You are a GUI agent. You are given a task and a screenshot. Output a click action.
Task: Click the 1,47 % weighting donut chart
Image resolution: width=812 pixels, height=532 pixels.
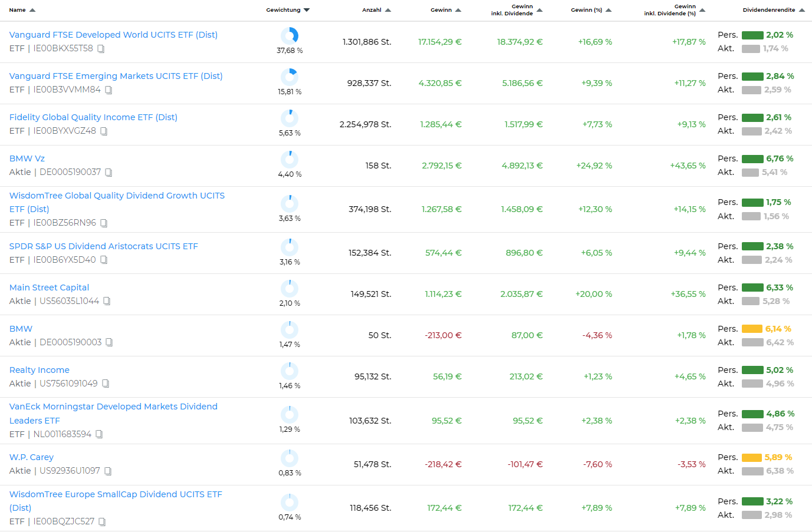point(290,329)
